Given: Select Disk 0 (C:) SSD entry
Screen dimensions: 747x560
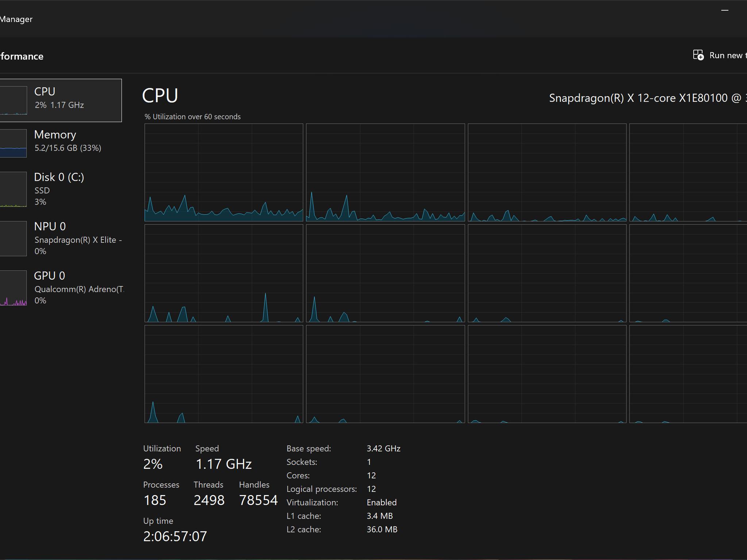Looking at the screenshot, I should (x=61, y=189).
